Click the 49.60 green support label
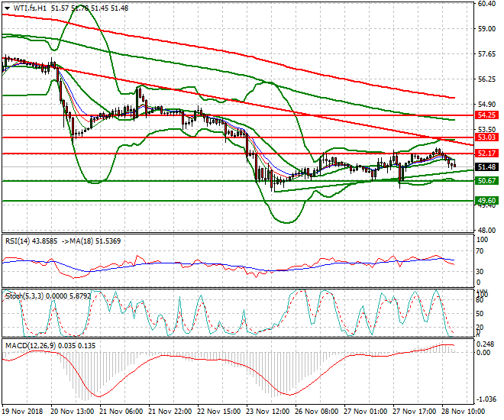Viewport: 504px width, 420px height. (486, 201)
